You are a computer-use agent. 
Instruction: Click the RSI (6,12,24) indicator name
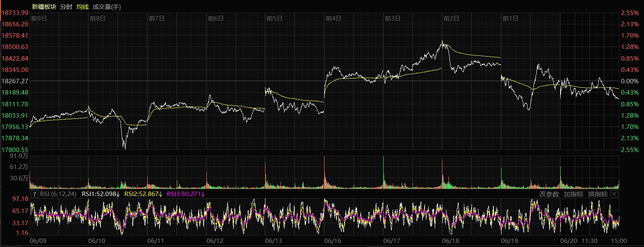58,194
